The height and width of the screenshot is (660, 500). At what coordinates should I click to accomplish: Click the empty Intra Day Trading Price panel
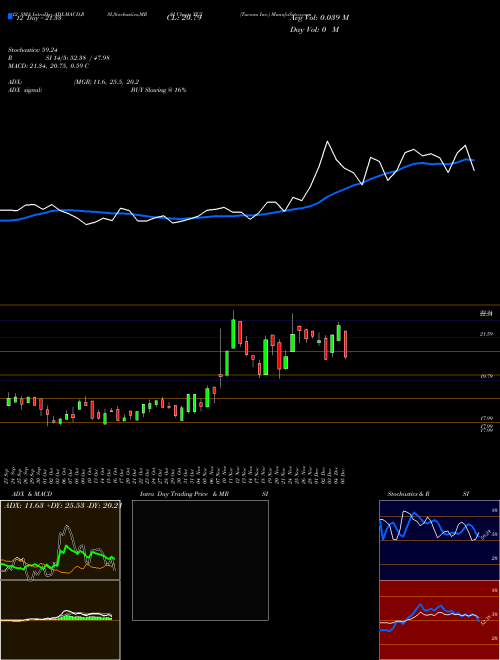[200, 560]
